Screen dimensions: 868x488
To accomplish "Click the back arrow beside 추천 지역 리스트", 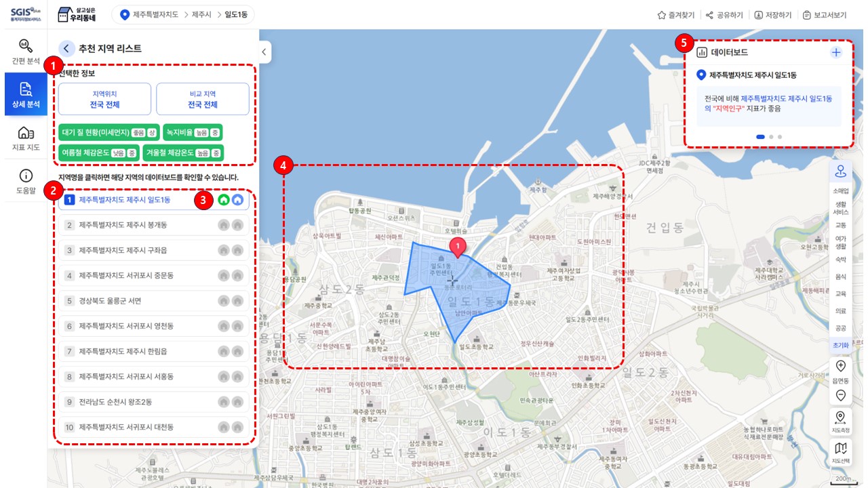I will [x=66, y=48].
